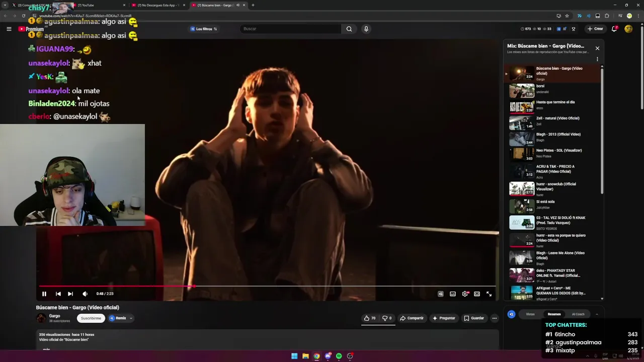Click the Preguntar button

(x=444, y=318)
